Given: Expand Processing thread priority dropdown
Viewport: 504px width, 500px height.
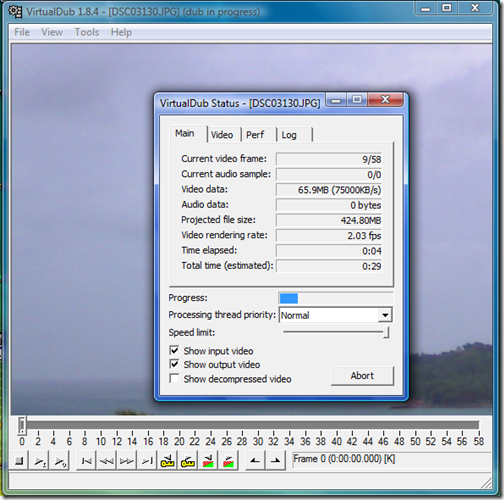Looking at the screenshot, I should coord(385,315).
